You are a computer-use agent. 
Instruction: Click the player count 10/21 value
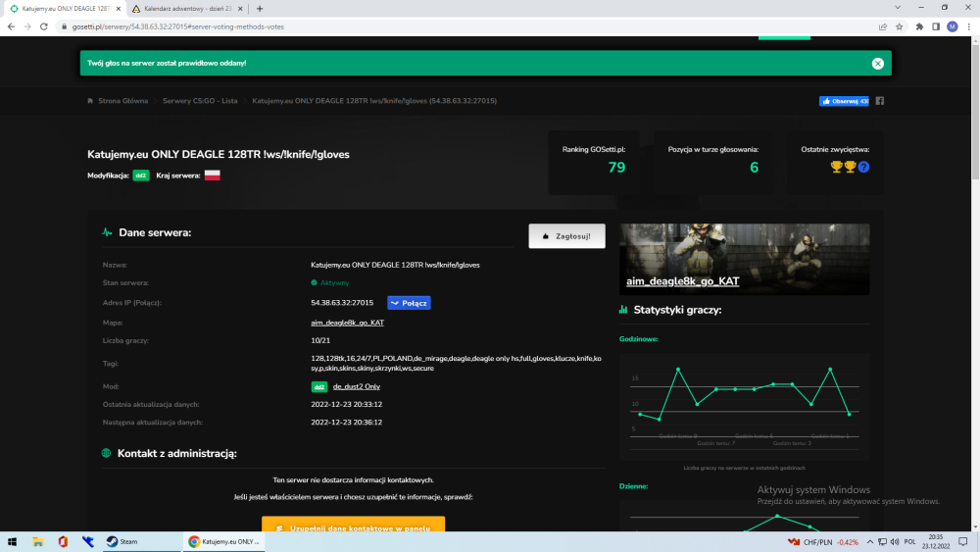pos(320,340)
